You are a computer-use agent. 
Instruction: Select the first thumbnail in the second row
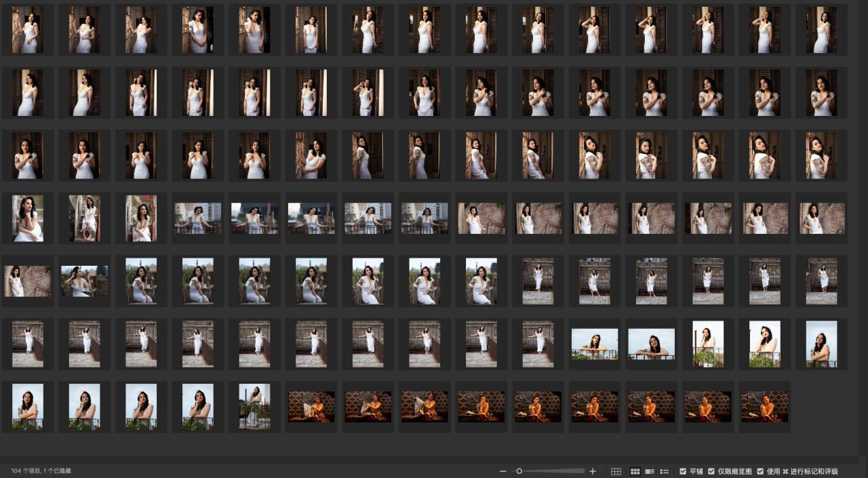tap(28, 92)
